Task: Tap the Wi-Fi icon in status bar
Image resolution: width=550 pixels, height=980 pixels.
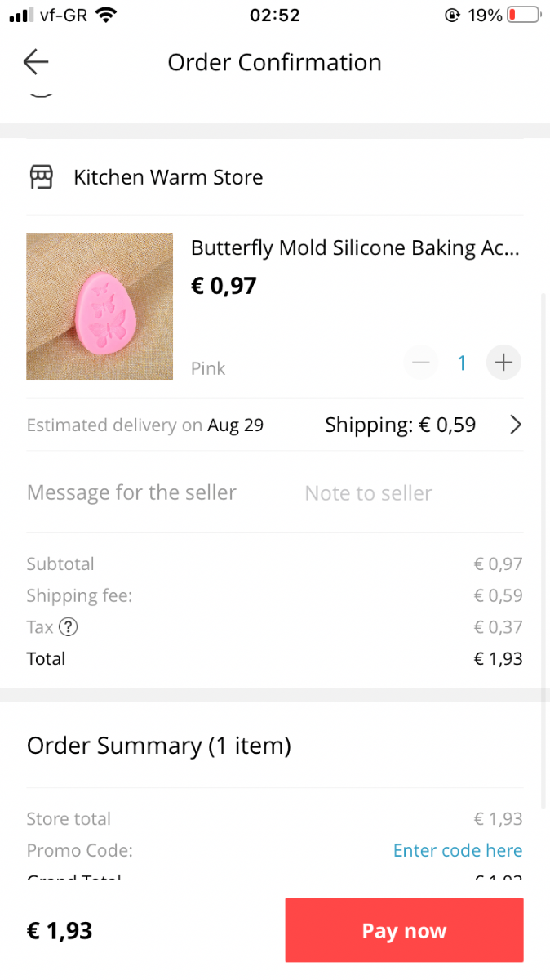Action: pos(105,15)
